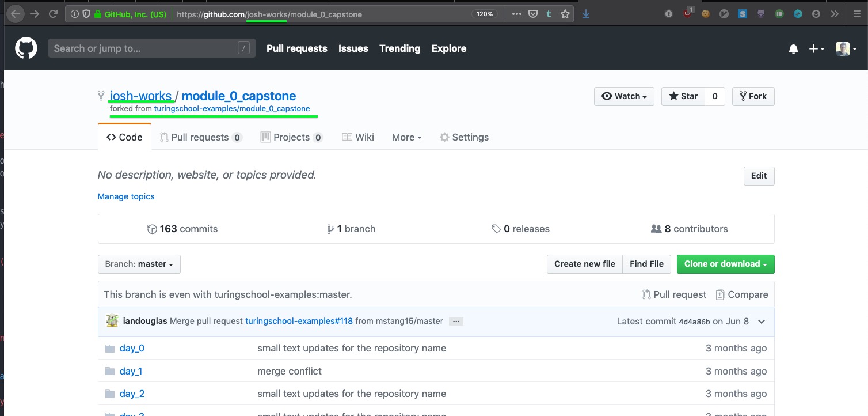This screenshot has height=416, width=868.
Task: Show more extensions via double chevron
Action: [835, 14]
